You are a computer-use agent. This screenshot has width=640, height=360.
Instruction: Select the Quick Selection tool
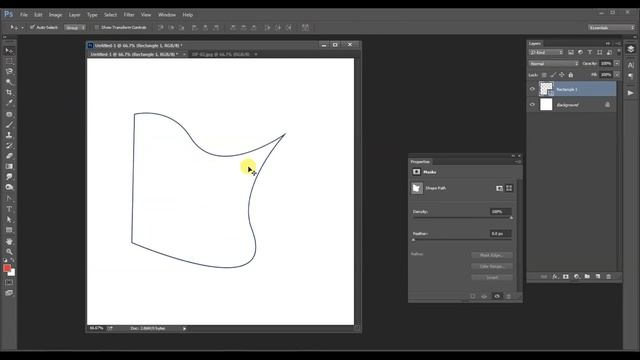[x=9, y=82]
